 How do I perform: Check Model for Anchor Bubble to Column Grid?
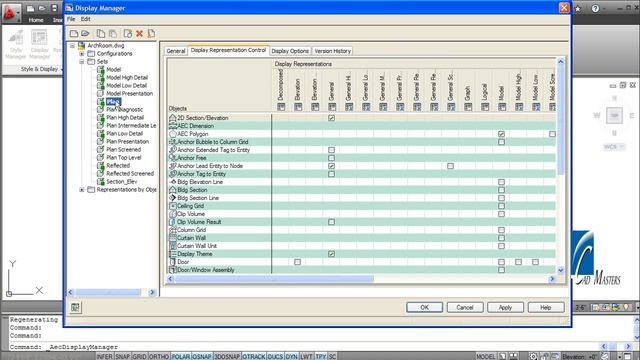point(501,142)
